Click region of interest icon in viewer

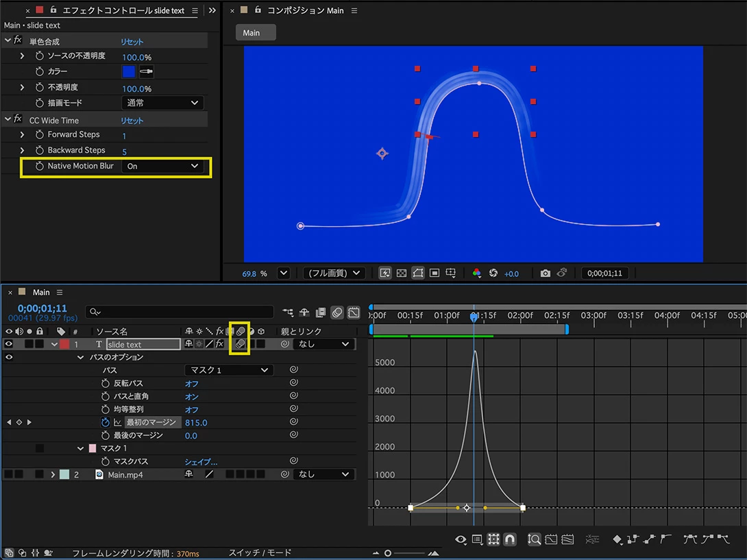pos(434,273)
